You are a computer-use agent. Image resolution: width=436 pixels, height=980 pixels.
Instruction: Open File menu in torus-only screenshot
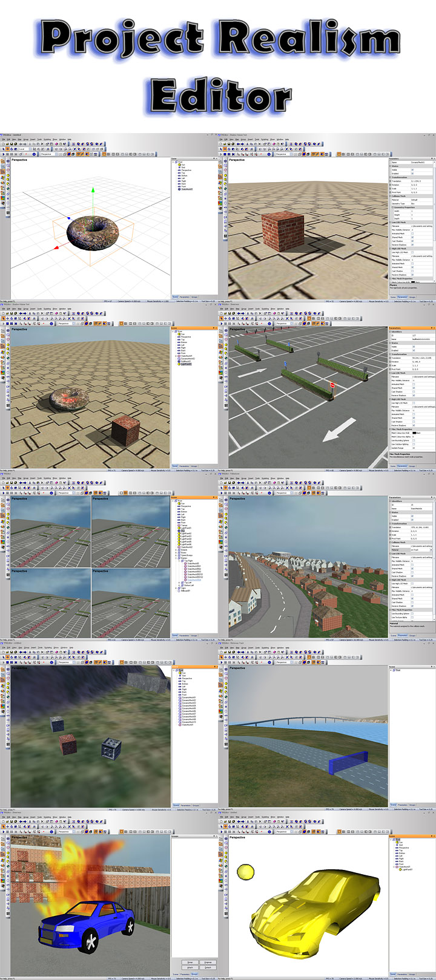4,139
